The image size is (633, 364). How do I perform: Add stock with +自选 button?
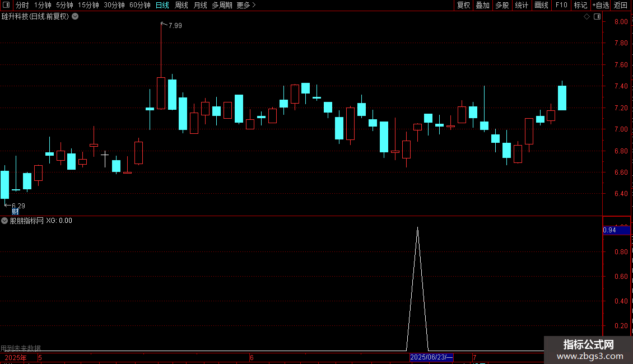[x=601, y=5]
